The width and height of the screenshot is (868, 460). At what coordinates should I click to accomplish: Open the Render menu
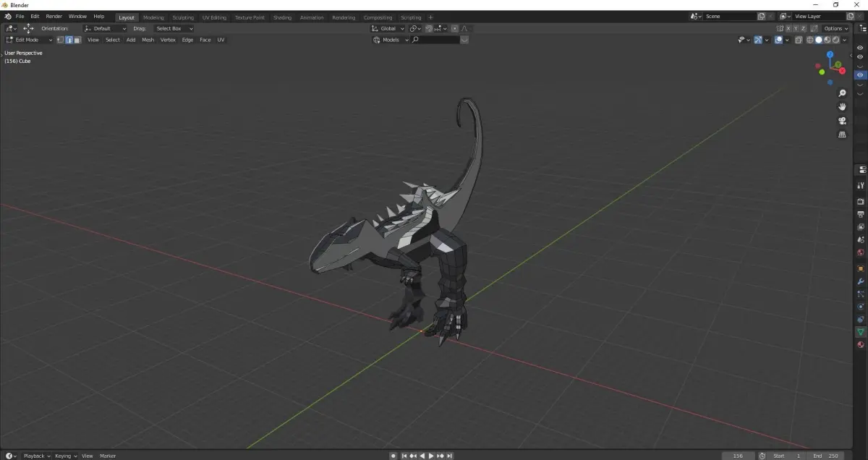54,17
